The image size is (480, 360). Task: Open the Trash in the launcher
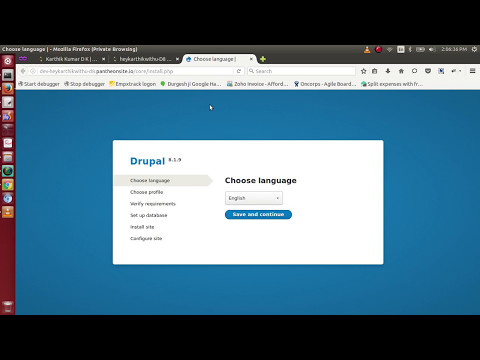pyautogui.click(x=8, y=306)
